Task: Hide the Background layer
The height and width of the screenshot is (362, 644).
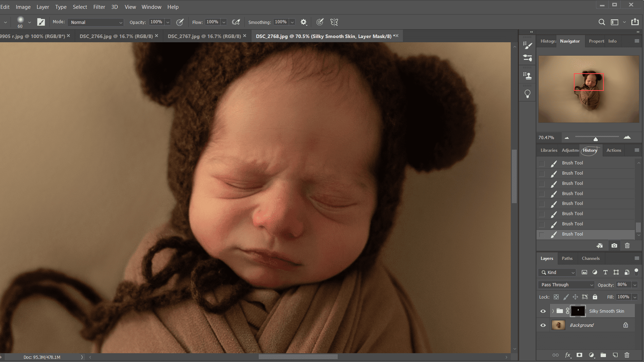Action: tap(543, 325)
